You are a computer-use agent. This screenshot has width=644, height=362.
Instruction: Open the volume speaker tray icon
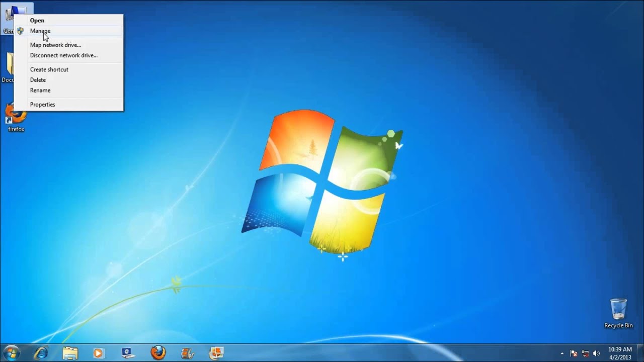(597, 353)
